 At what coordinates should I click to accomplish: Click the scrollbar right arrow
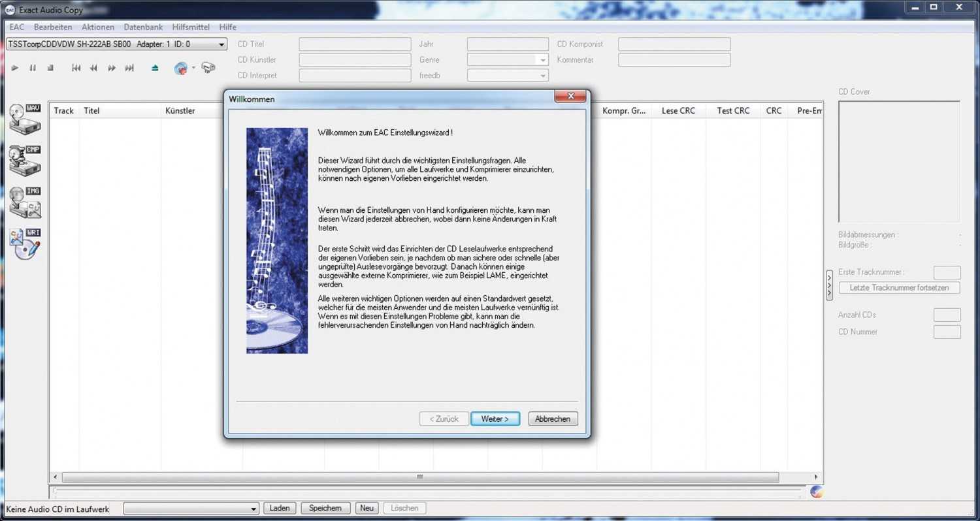pos(817,477)
